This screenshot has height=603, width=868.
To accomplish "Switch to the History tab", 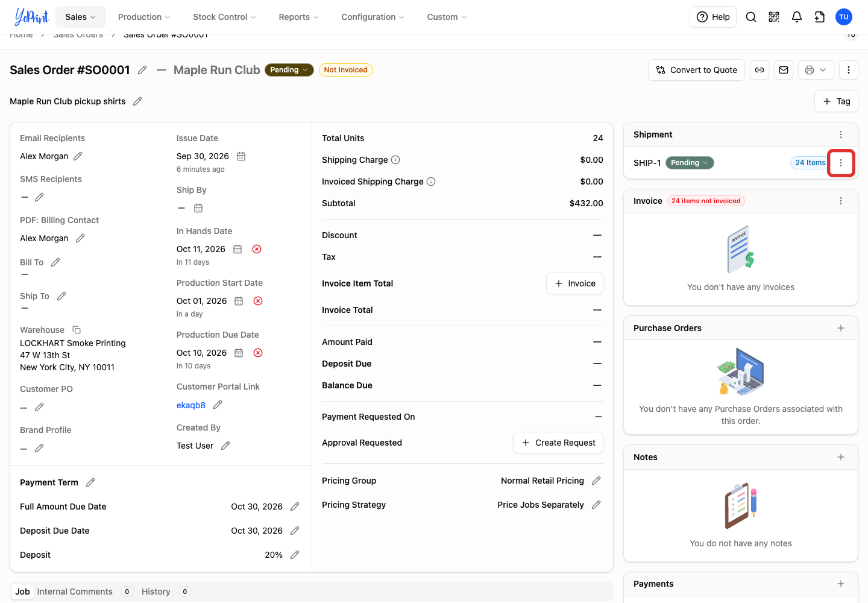I will 156,592.
